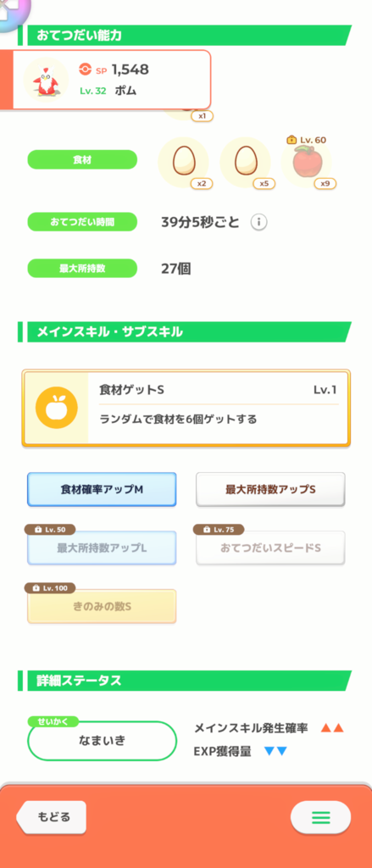Tap the first egg ingredient icon x2
This screenshot has width=372, height=868.
[183, 162]
